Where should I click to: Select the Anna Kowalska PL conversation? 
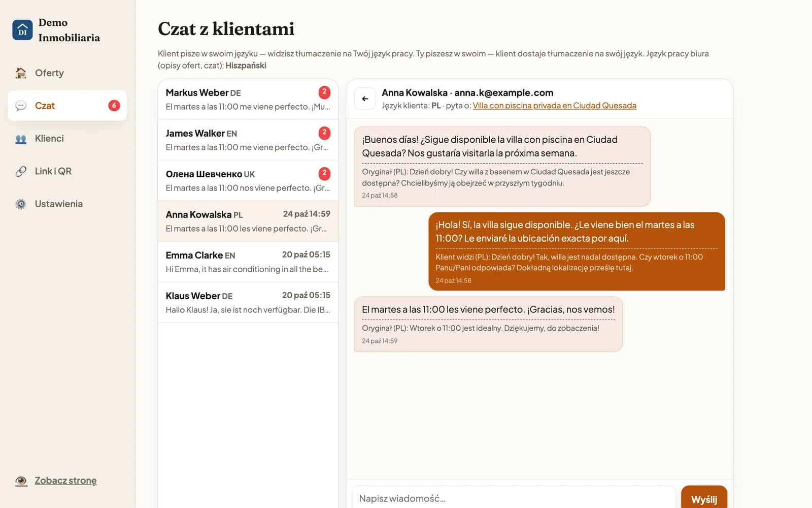(248, 221)
